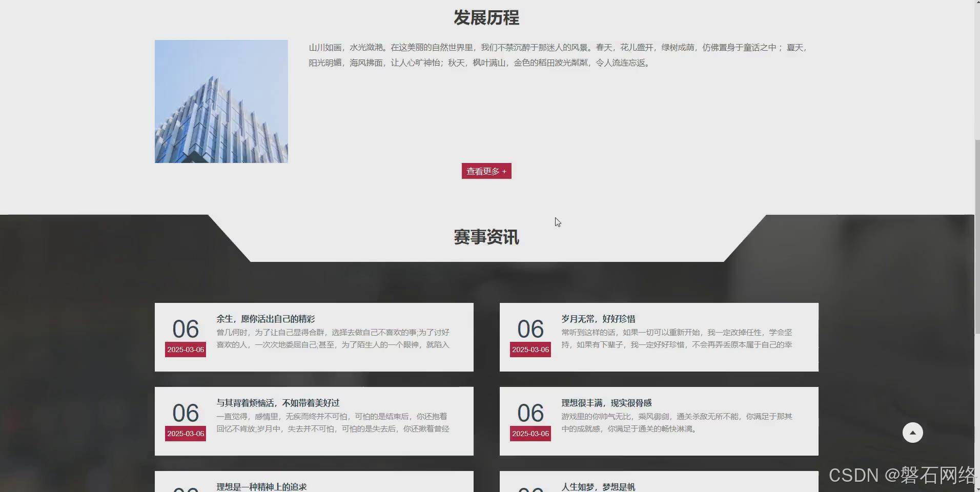Click the 发展历程 section heading
This screenshot has height=492, width=980.
pos(485,17)
